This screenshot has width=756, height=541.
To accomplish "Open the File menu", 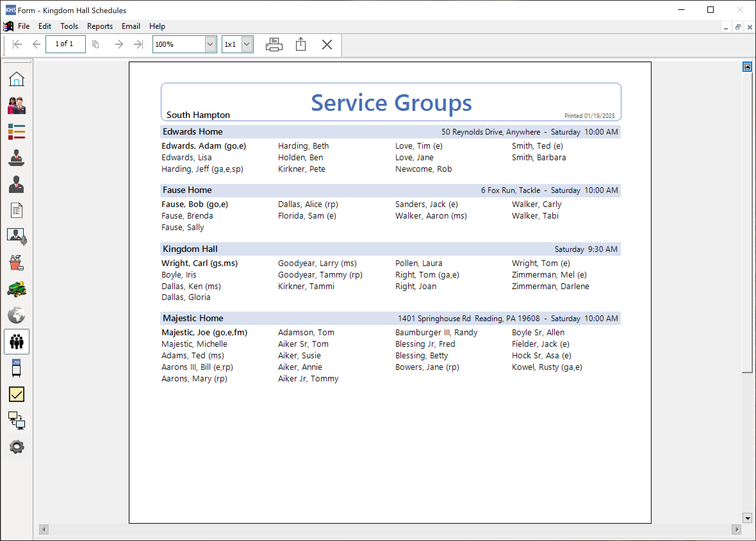I will coord(24,26).
